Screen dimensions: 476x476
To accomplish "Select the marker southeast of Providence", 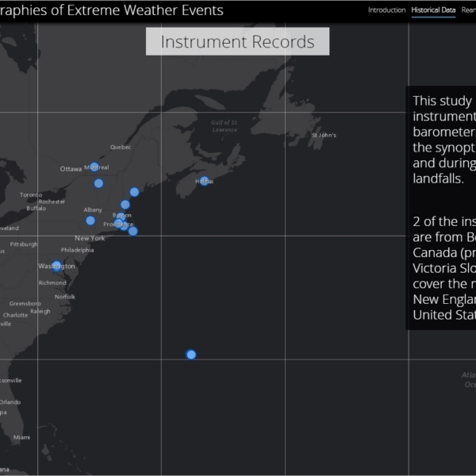I will point(132,231).
